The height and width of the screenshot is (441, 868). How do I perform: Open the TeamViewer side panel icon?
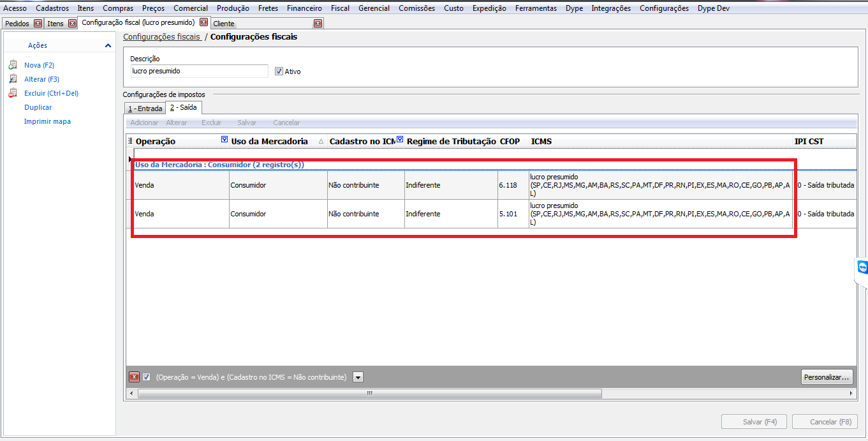click(x=862, y=267)
